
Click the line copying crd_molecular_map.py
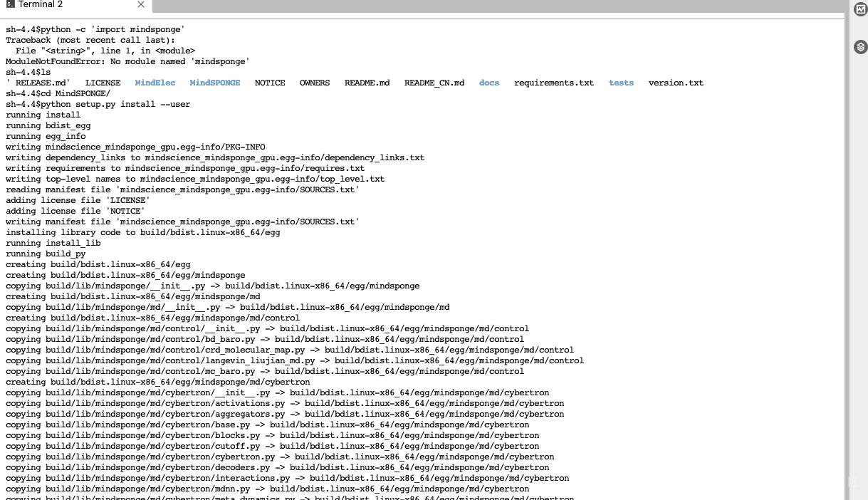click(x=290, y=350)
